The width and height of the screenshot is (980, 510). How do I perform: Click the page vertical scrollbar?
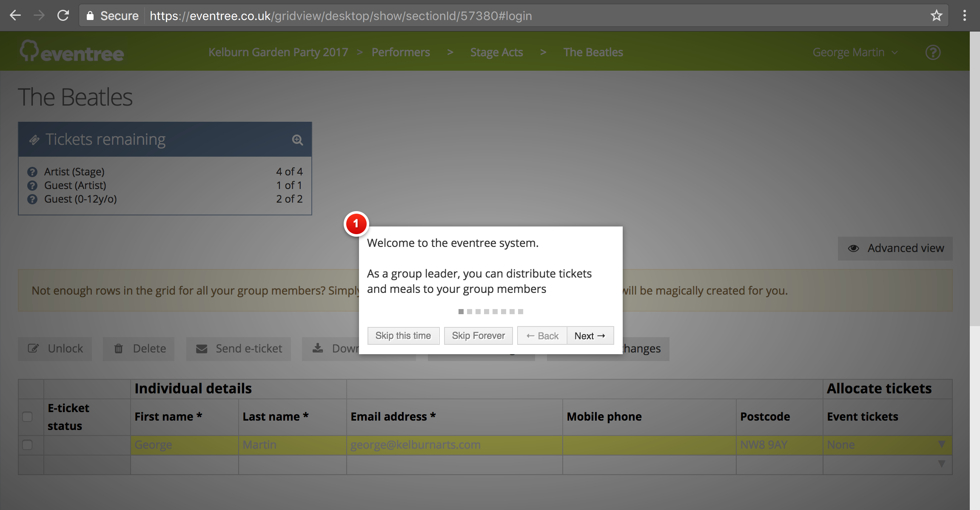[975, 179]
